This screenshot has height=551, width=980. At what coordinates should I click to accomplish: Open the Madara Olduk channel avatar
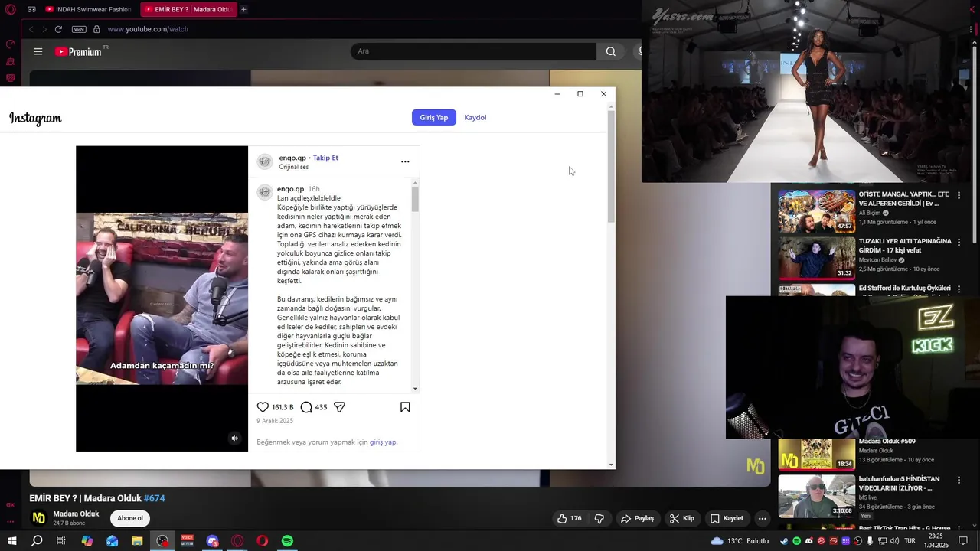38,518
